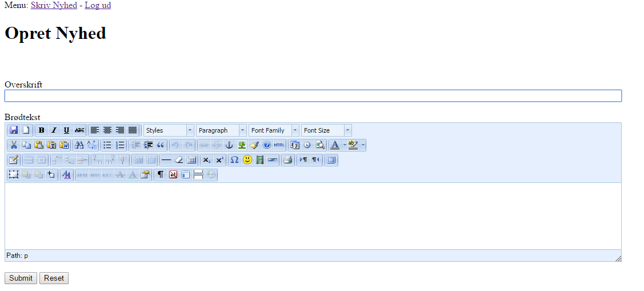Clean up messy code with the broom icon
Screen dimensions: 644x291
(254, 145)
